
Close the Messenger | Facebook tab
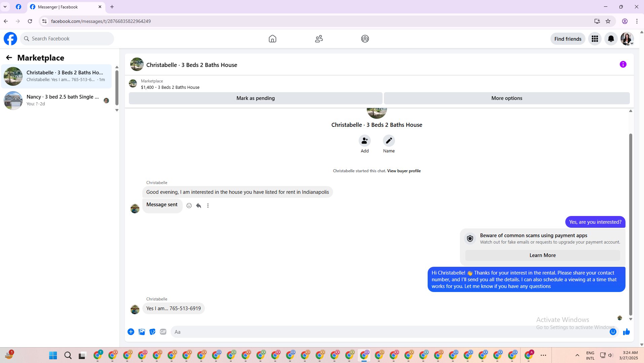click(x=100, y=7)
